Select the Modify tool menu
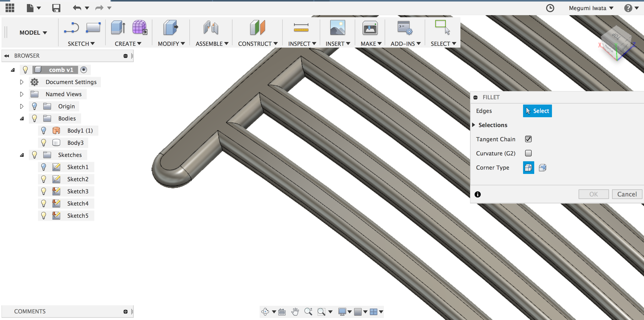 click(x=171, y=44)
